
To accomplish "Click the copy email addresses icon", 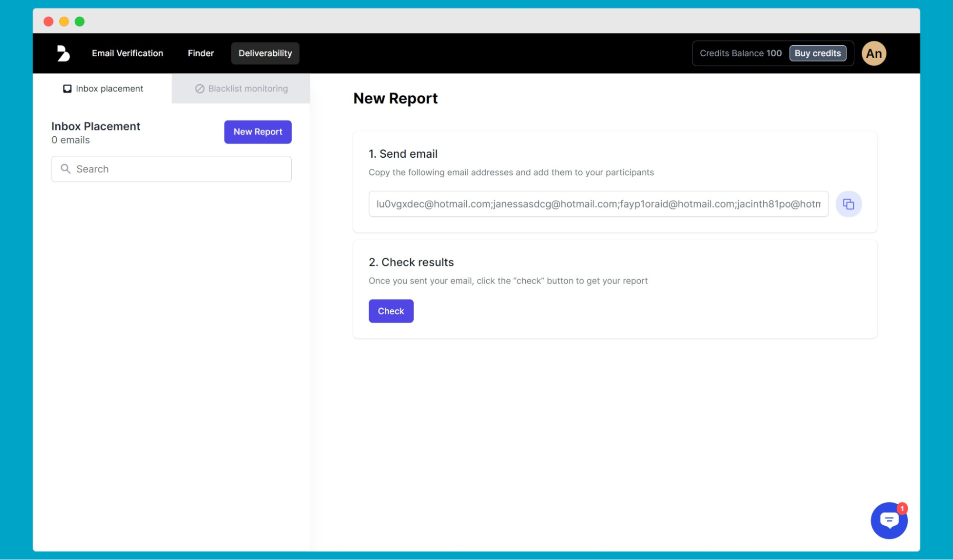I will coord(848,204).
